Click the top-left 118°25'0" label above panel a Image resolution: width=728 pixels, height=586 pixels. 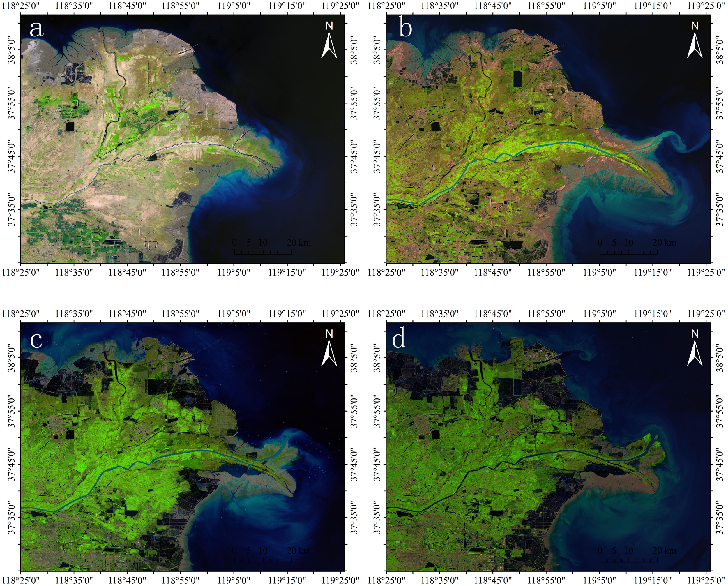21,6
